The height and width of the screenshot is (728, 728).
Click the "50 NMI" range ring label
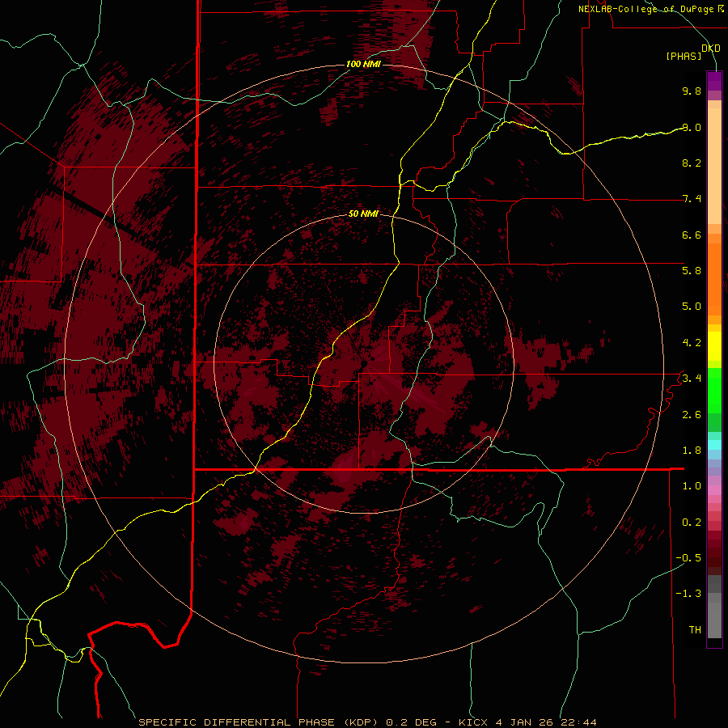(363, 214)
